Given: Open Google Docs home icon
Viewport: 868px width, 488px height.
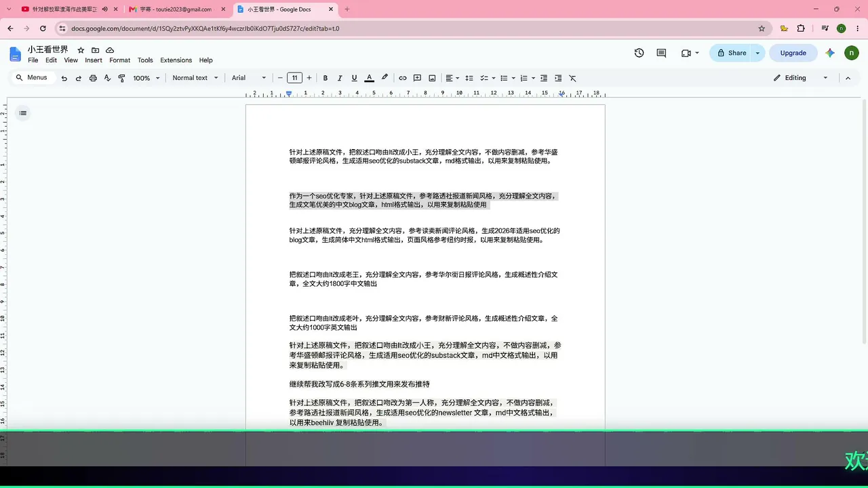Looking at the screenshot, I should (15, 54).
